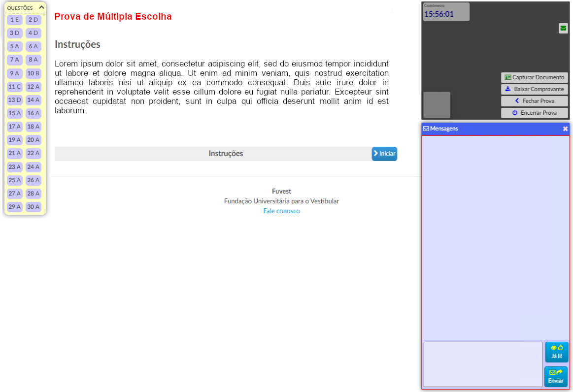Select question 13 D

pos(15,100)
